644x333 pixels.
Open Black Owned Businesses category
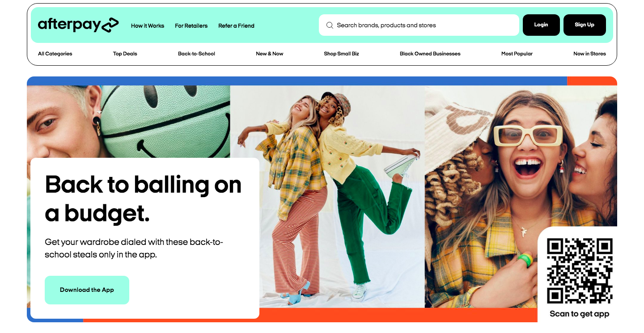[430, 54]
